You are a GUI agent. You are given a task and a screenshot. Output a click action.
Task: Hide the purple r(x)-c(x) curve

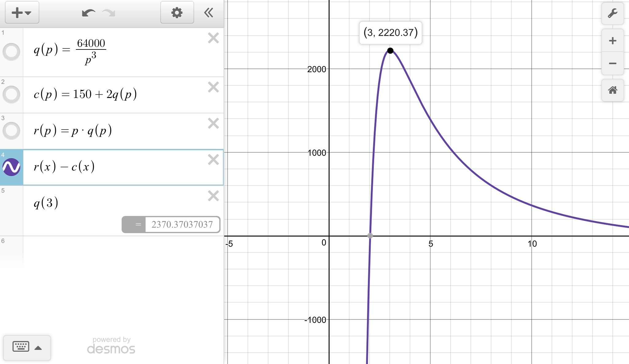pyautogui.click(x=11, y=167)
